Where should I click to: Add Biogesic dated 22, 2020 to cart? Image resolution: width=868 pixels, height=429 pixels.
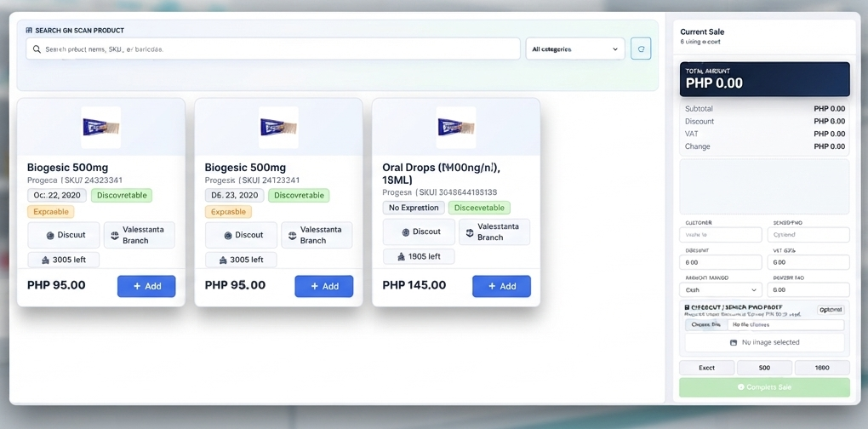pos(146,286)
